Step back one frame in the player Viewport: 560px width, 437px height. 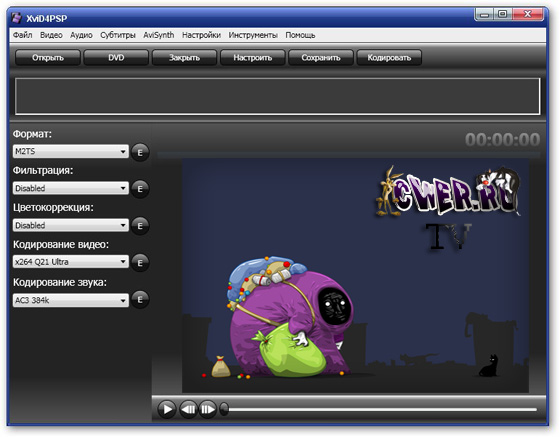[x=188, y=409]
